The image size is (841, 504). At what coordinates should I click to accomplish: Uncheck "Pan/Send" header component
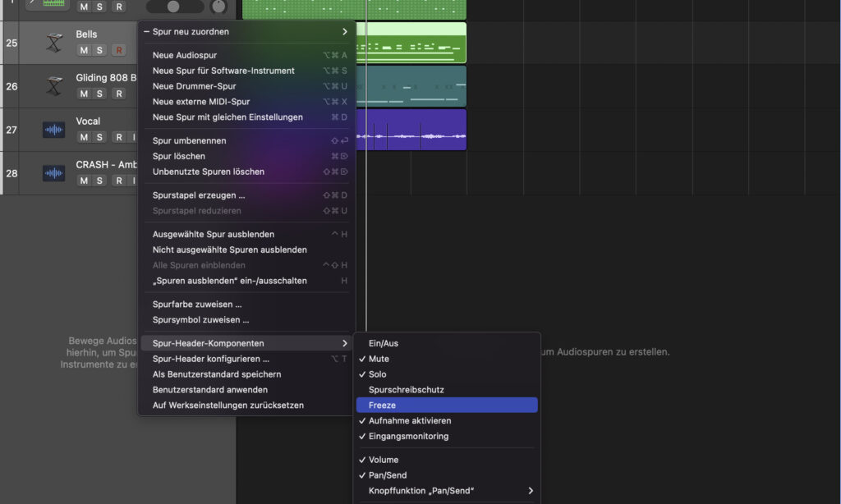point(448,475)
